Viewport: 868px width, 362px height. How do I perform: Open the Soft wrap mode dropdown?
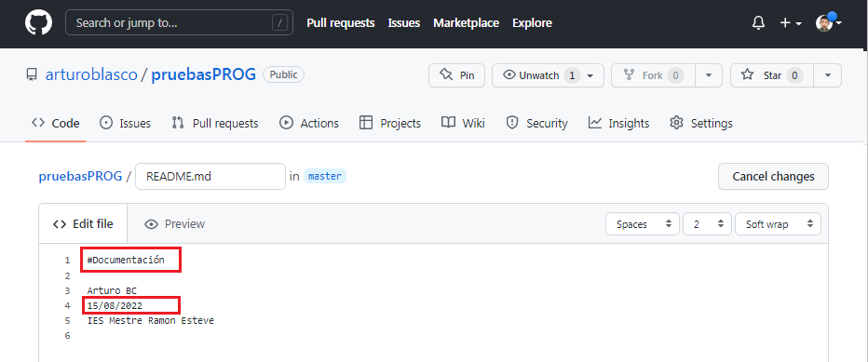tap(778, 224)
